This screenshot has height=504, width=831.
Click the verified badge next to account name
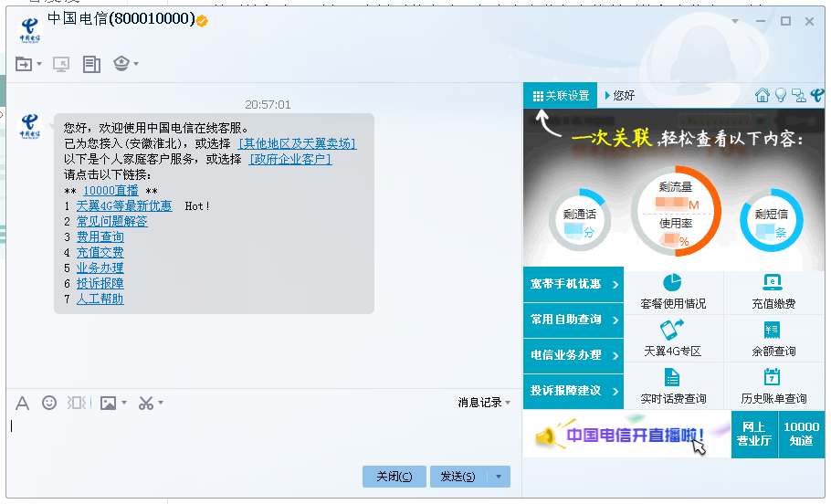click(x=202, y=21)
